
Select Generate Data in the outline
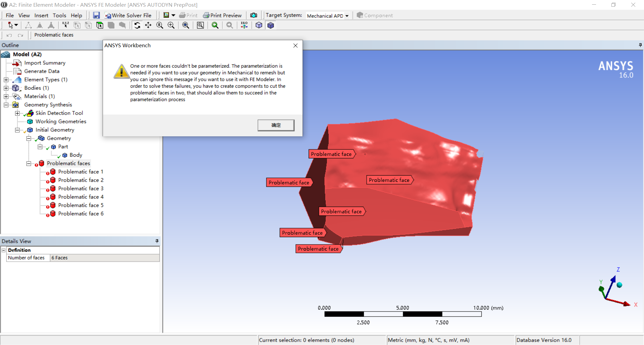(x=42, y=71)
